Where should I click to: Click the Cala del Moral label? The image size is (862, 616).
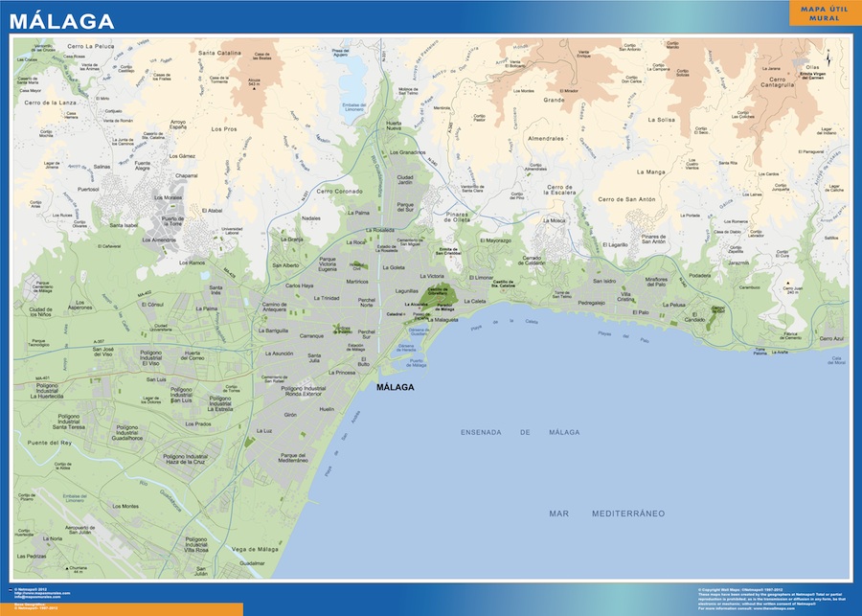click(x=837, y=361)
